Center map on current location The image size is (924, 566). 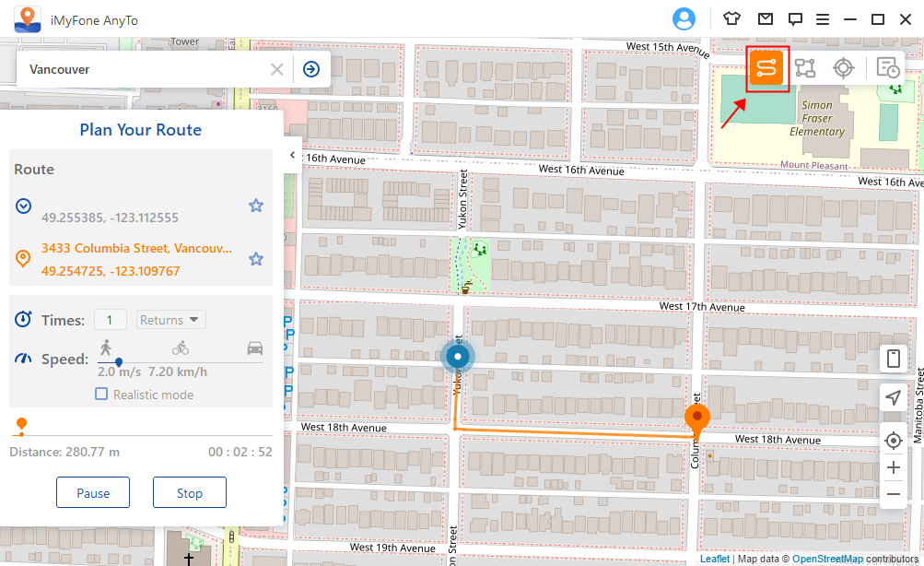892,441
